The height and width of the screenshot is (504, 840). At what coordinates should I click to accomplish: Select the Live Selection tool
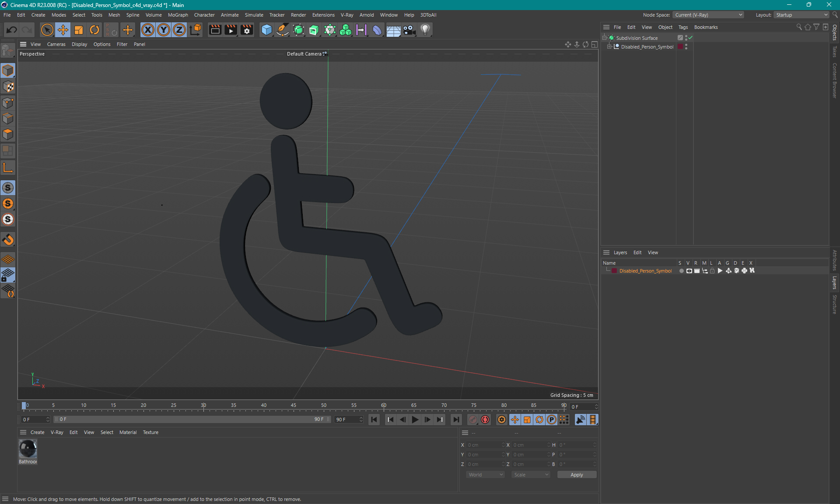coord(47,30)
